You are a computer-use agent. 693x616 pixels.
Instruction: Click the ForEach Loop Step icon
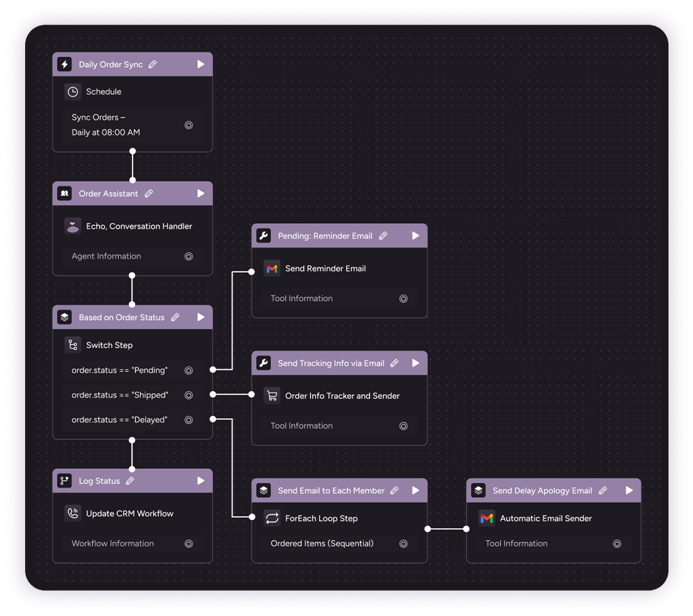[x=271, y=519]
